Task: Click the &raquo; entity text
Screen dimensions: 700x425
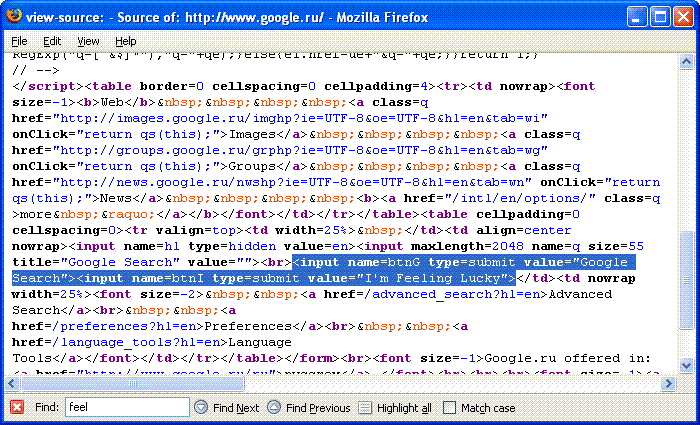Action: point(128,214)
